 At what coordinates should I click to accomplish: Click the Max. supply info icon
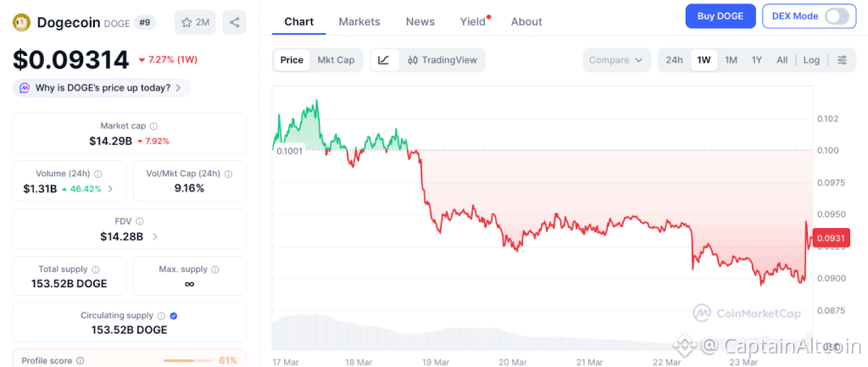[214, 270]
